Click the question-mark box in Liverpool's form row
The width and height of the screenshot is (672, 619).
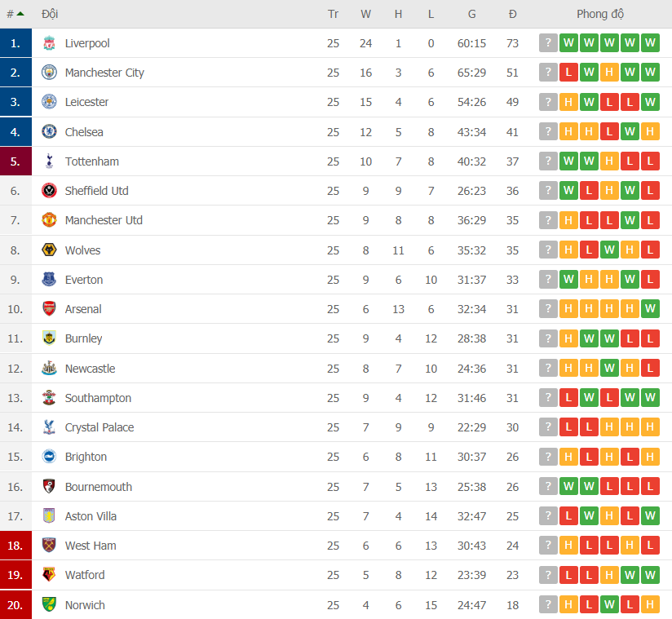(548, 43)
